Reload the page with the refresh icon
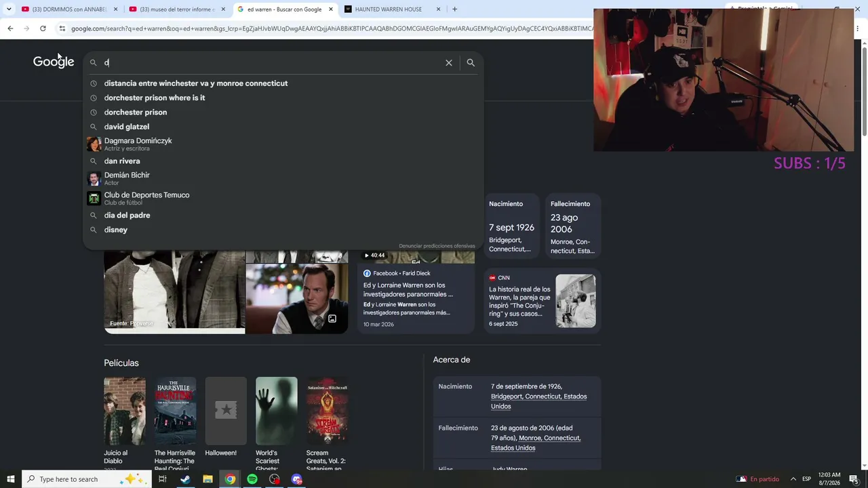 tap(43, 28)
